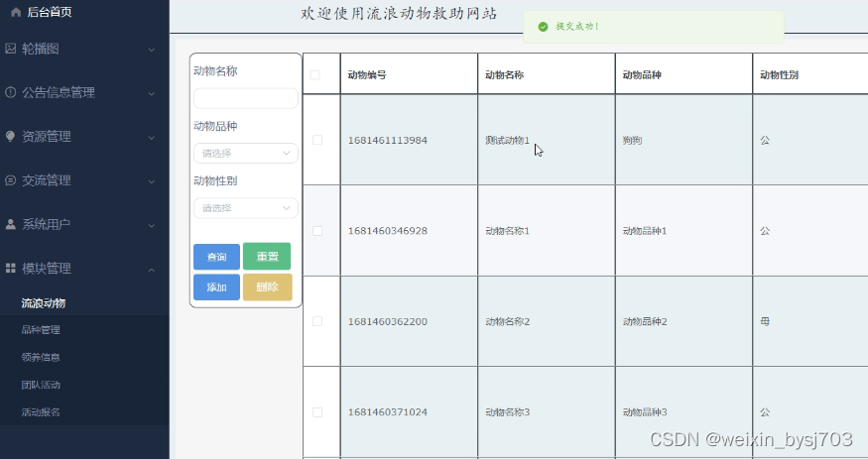Click the lightbulb icon next to 资源管理

tap(11, 136)
